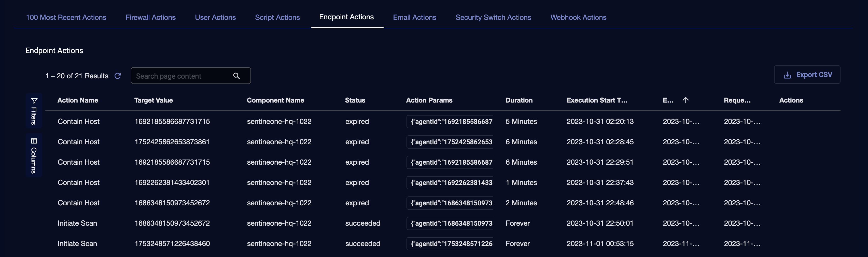Sort by Execution Start Time column header
868x257 pixels.
[597, 100]
